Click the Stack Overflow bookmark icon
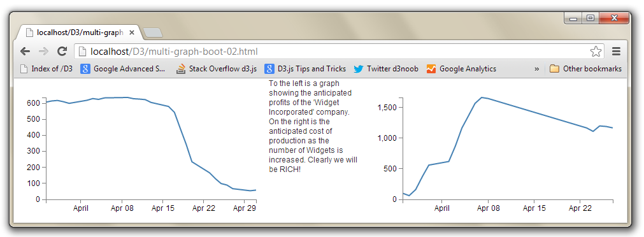Viewport: 644px width, 237px height. coord(181,69)
